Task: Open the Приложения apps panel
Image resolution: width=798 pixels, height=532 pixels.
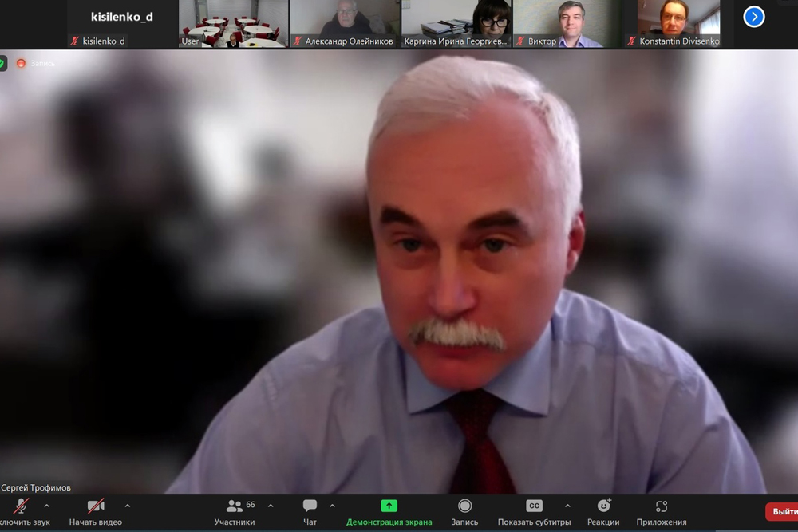Action: (x=662, y=512)
